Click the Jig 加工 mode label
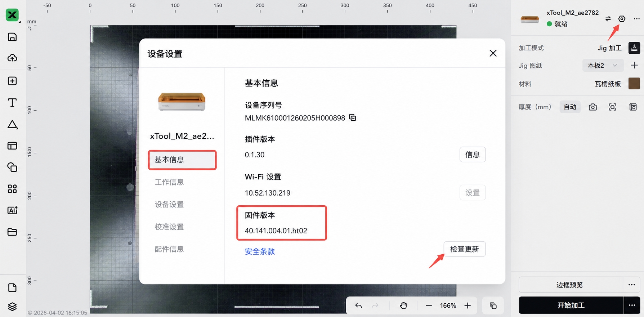The height and width of the screenshot is (317, 644). coord(609,48)
